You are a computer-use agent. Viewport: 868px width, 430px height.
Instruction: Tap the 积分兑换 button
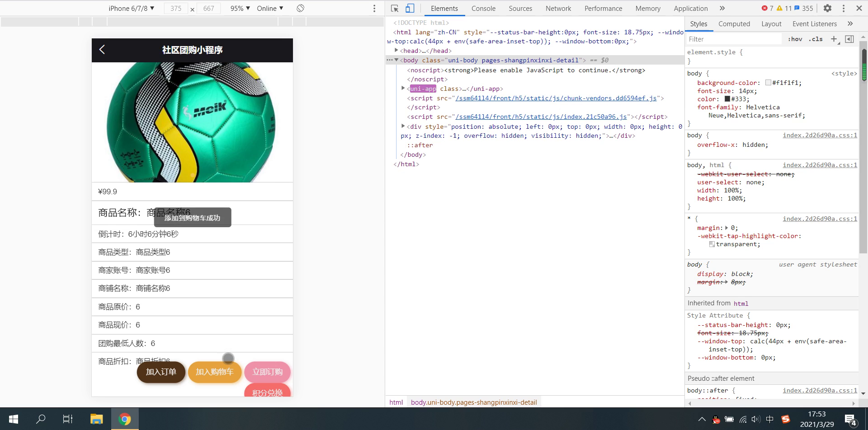tap(267, 391)
